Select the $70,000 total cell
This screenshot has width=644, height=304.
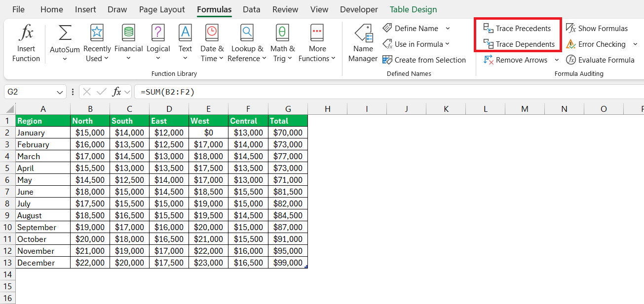288,133
